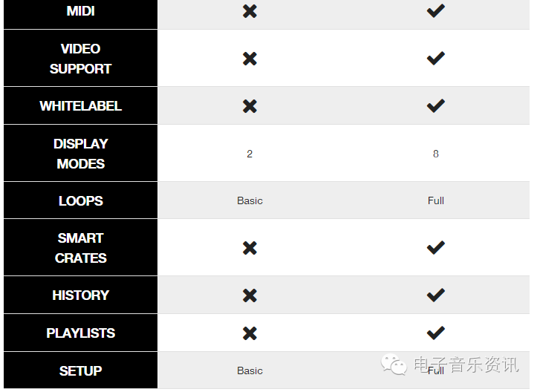This screenshot has width=537, height=392.
Task: Click the cross icon for Video Support
Action: click(x=250, y=59)
